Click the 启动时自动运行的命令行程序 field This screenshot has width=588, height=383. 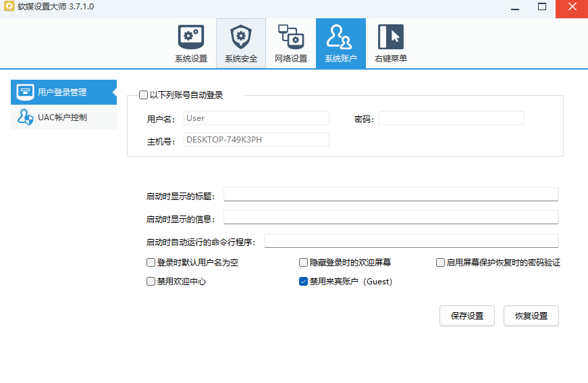coord(411,241)
